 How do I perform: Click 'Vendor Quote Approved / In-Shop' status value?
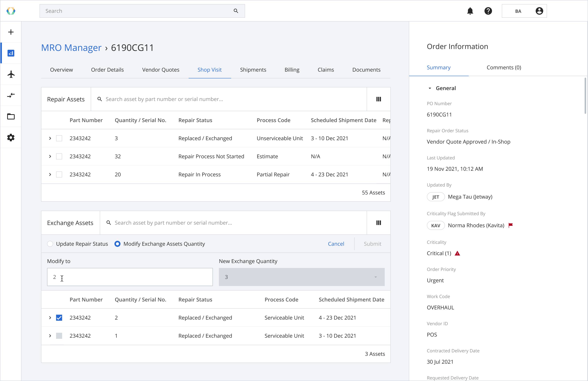(468, 142)
